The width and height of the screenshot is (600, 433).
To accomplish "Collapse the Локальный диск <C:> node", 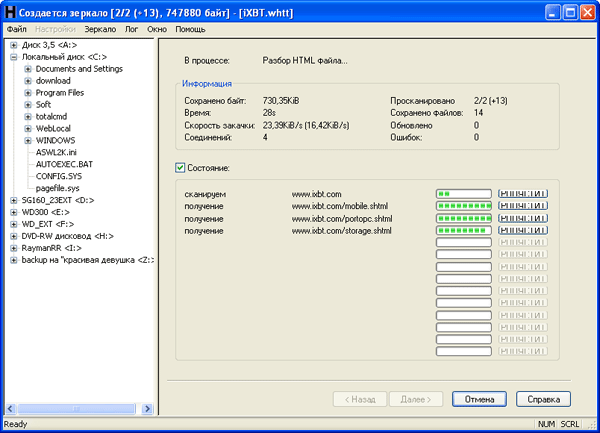I will coord(14,57).
